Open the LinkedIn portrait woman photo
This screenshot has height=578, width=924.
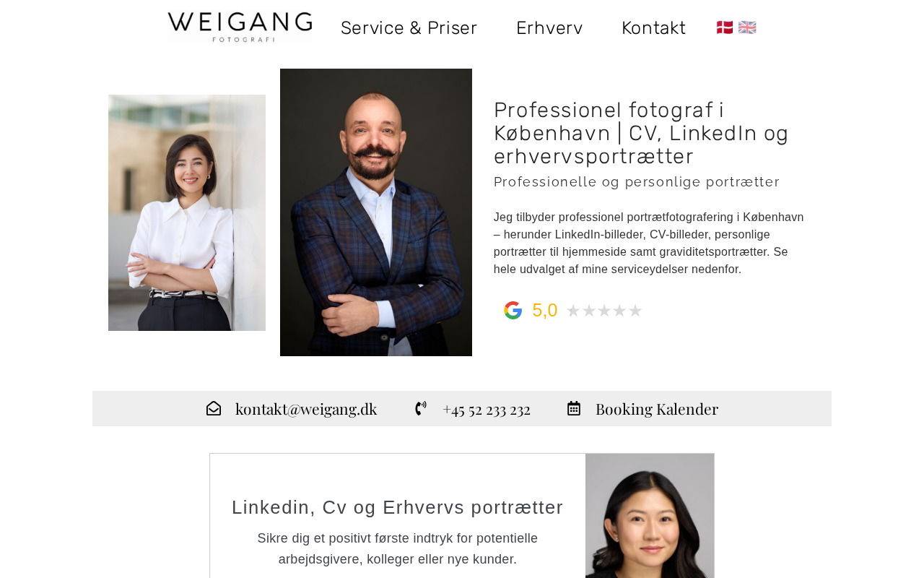click(650, 516)
